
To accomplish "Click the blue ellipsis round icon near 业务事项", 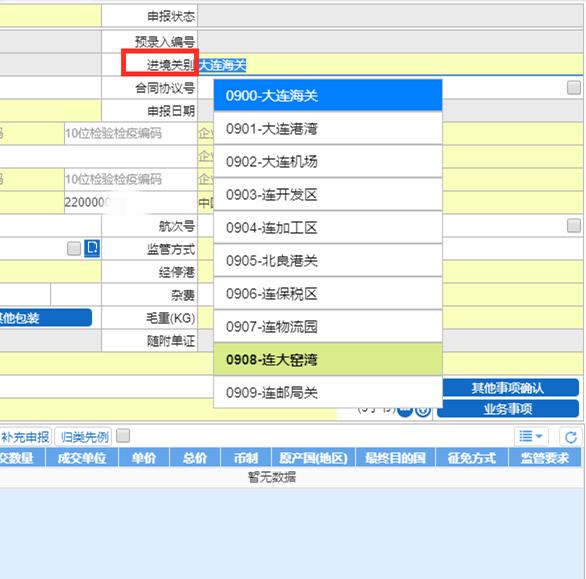I will point(405,411).
